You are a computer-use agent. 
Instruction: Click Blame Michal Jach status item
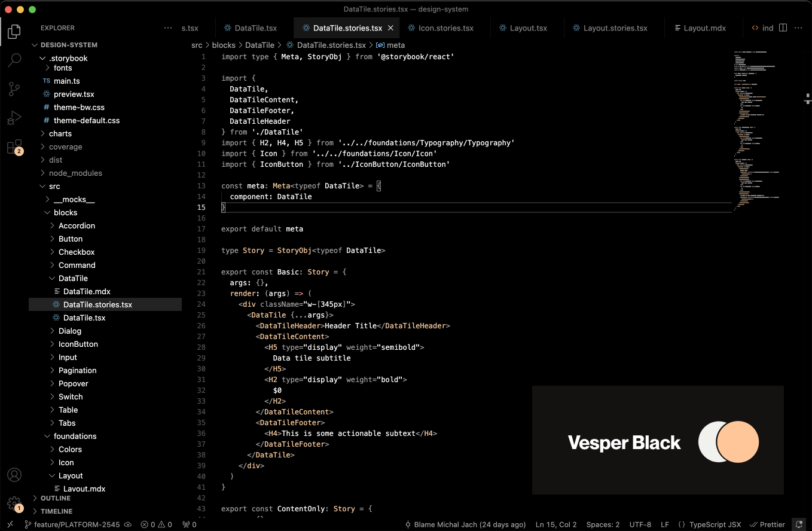[x=465, y=524]
